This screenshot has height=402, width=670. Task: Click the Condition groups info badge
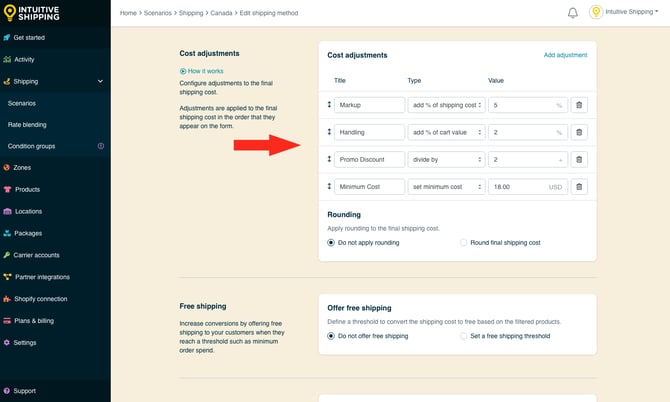point(101,146)
